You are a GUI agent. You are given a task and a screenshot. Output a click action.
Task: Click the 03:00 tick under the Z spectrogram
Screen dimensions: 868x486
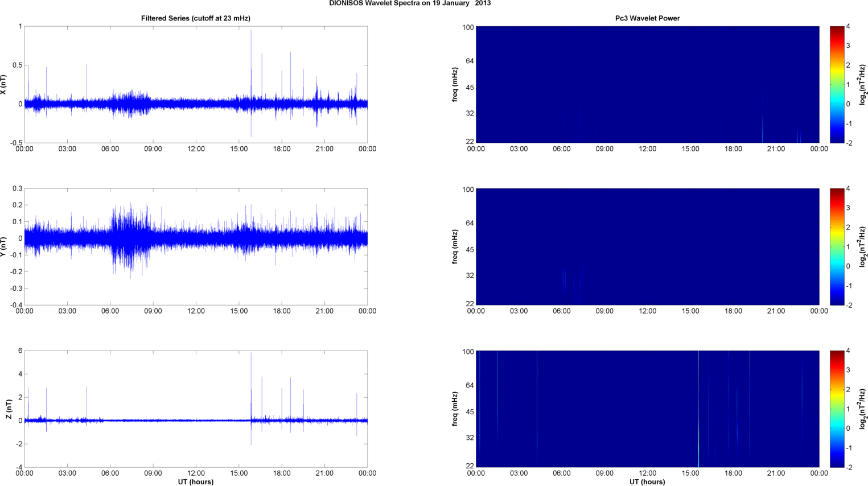tap(519, 473)
